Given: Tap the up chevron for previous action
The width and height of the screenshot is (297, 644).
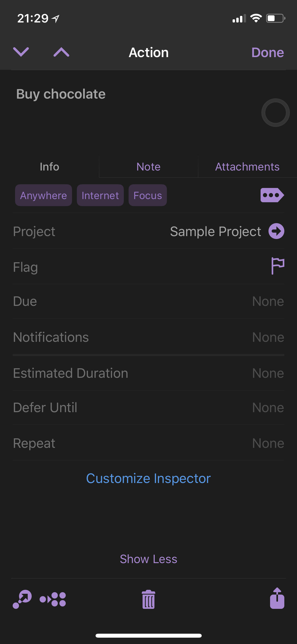Looking at the screenshot, I should pyautogui.click(x=61, y=52).
